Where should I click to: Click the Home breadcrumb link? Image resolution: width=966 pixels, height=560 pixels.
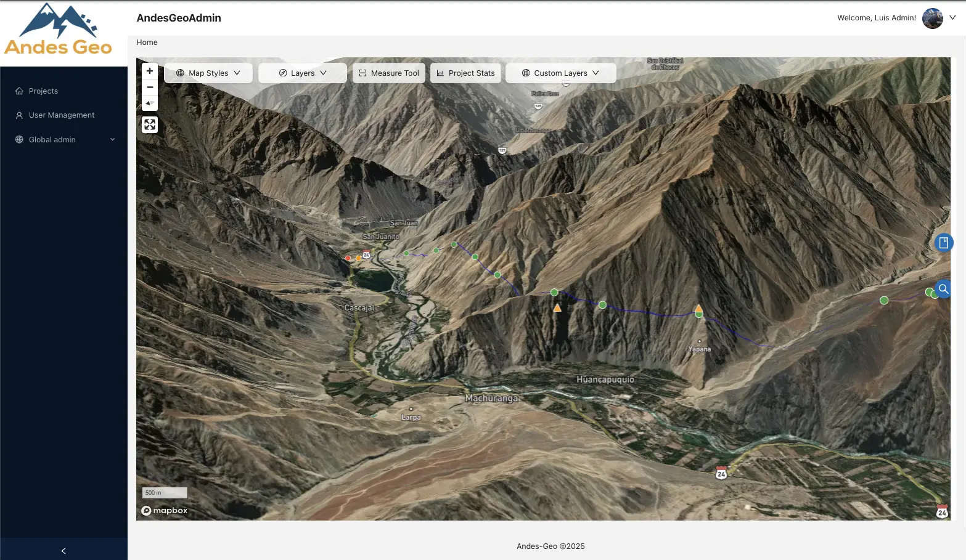pos(147,43)
